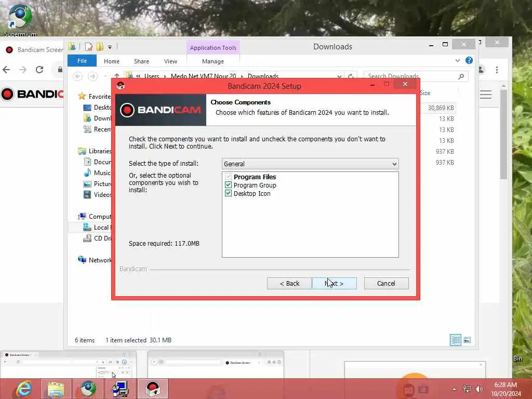Click the Pictures library icon
Screen dimensions: 532x399
87,183
